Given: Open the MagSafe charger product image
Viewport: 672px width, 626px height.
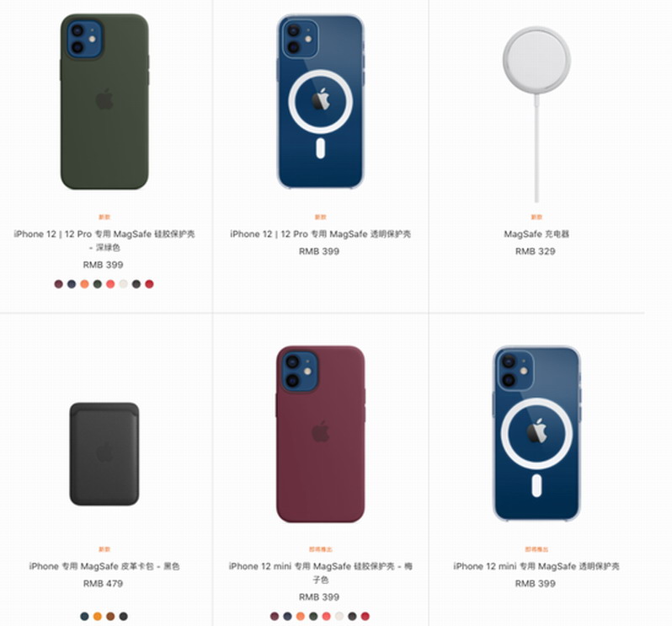Looking at the screenshot, I should tap(536, 114).
